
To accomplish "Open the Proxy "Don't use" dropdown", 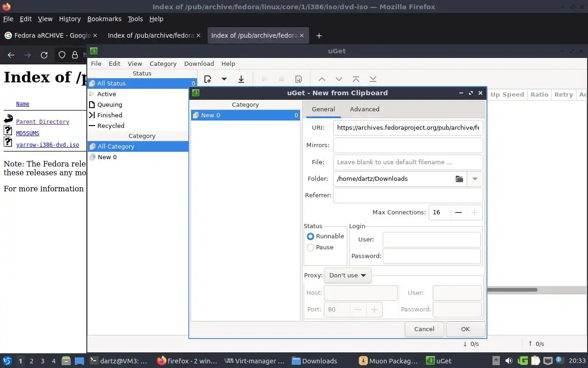I will [x=347, y=276].
